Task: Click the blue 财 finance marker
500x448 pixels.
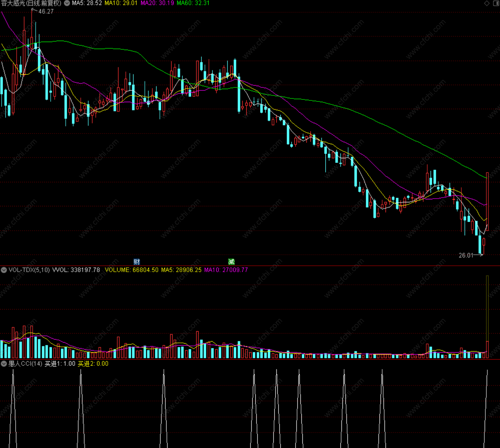Action: pyautogui.click(x=137, y=262)
